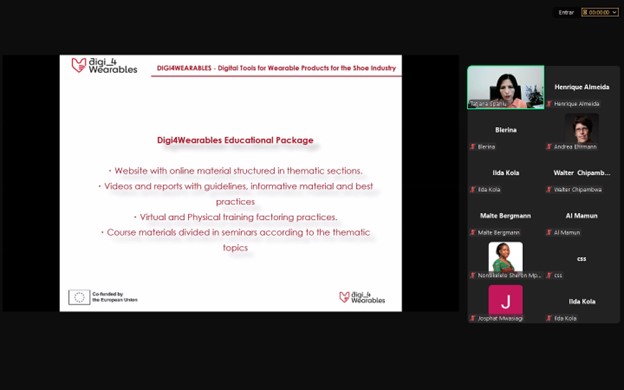Expand the timer dropdown chevron
Screen dimensions: 624x390
614,12
